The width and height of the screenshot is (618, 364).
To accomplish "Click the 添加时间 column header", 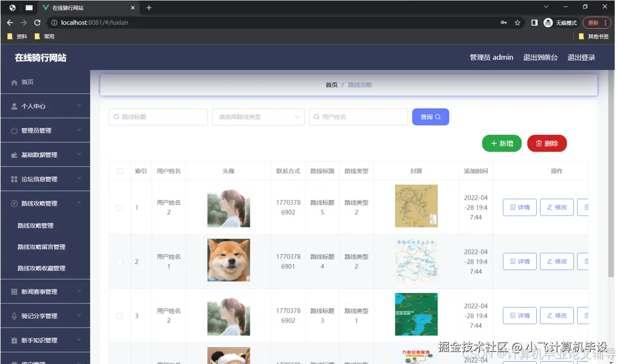I will click(x=476, y=171).
